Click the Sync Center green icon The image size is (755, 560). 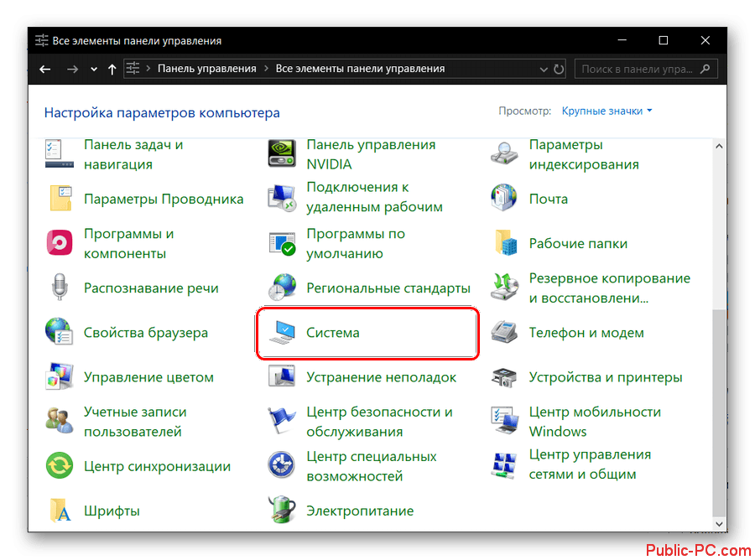(x=60, y=466)
